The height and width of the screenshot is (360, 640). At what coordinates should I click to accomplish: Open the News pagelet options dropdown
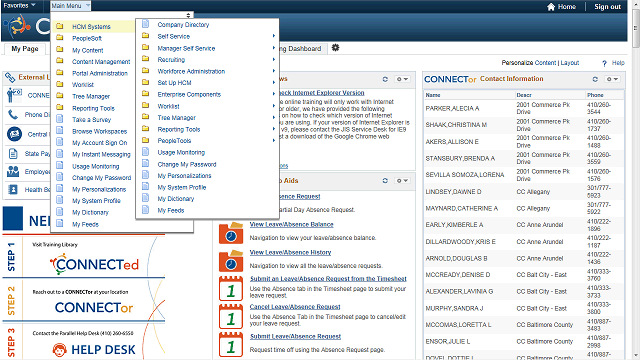(402, 79)
